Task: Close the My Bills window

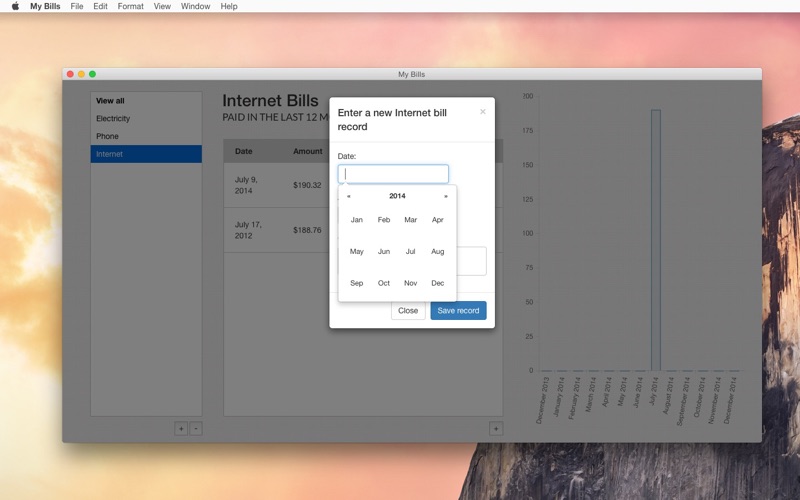Action: pyautogui.click(x=70, y=74)
